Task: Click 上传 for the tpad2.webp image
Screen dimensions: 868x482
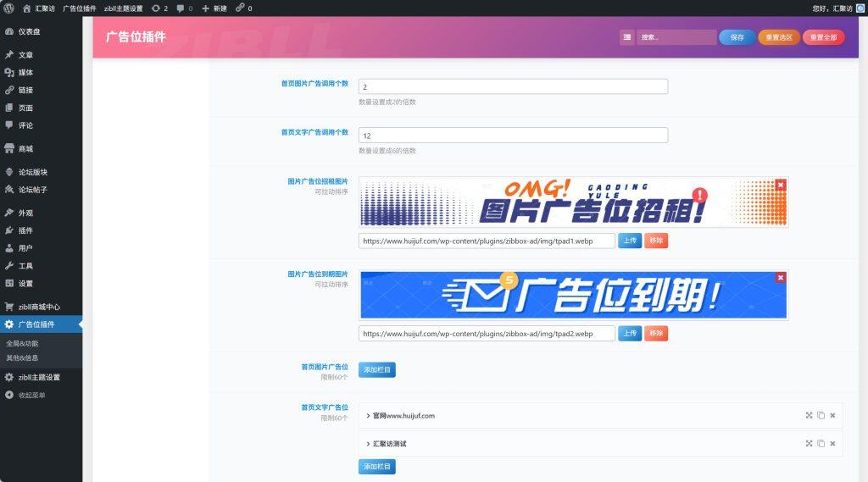Action: [x=630, y=334]
